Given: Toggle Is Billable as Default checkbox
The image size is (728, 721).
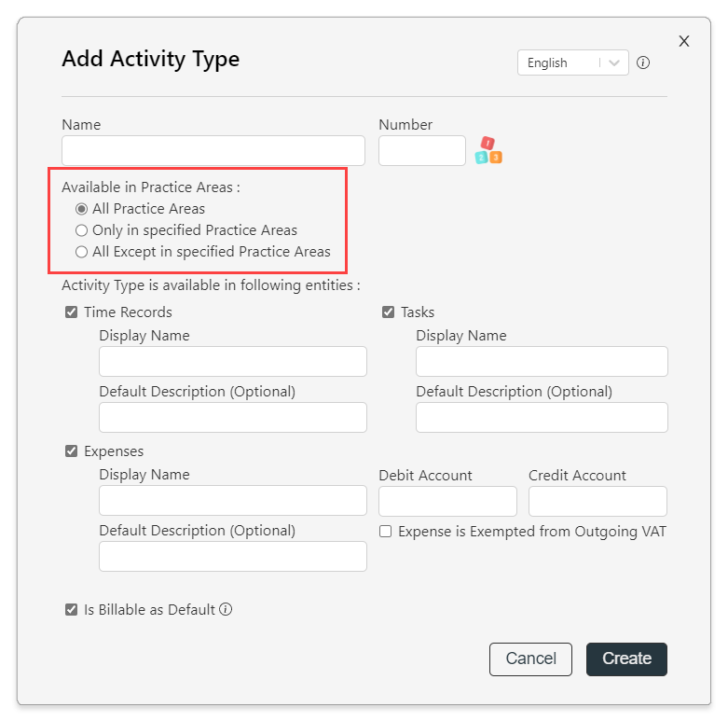Looking at the screenshot, I should pos(72,609).
